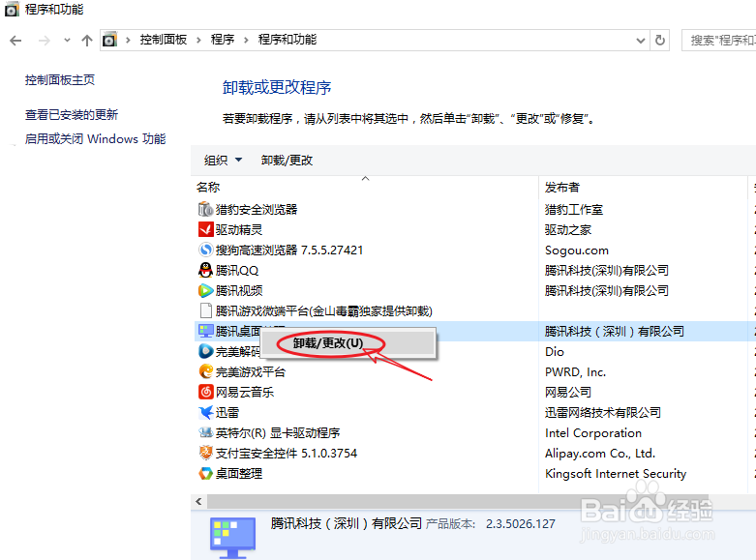Click publisher Kingsoft Internet Security cell

(x=616, y=473)
